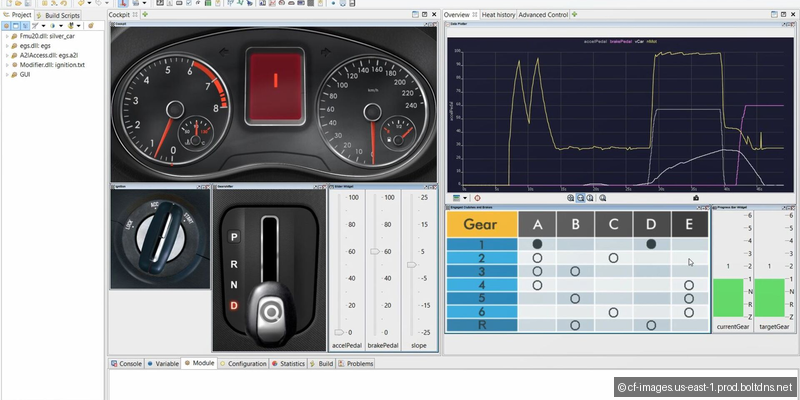Toggle clutch D circle for Gear R
This screenshot has width=800, height=400.
point(650,325)
